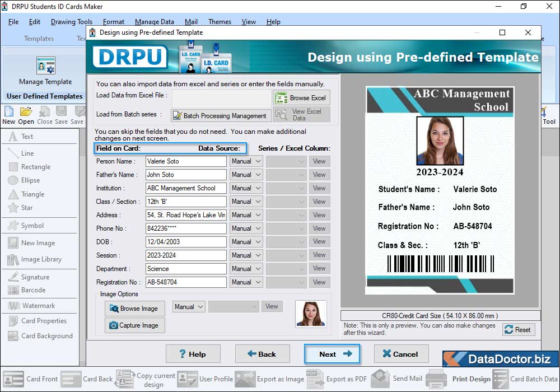
Task: Click the Open folder toolbar icon
Action: 26,115
